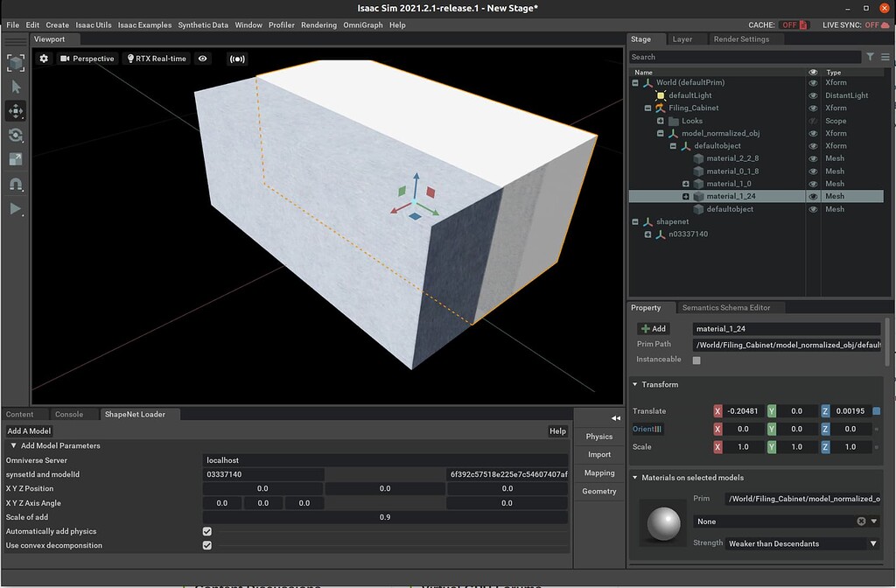Uncheck Automatically add physics
The image size is (896, 588).
point(206,531)
